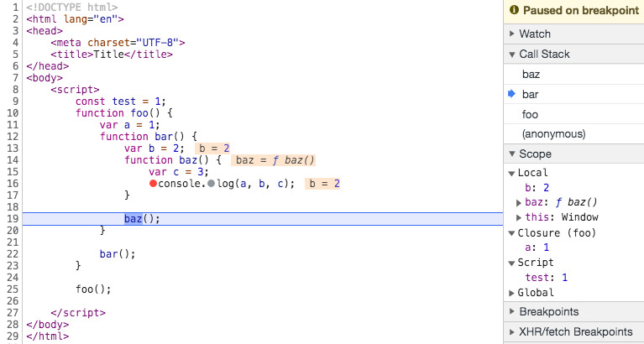Viewport: 644px width, 344px height.
Task: Click the var a = 1 statement
Action: tap(130, 125)
